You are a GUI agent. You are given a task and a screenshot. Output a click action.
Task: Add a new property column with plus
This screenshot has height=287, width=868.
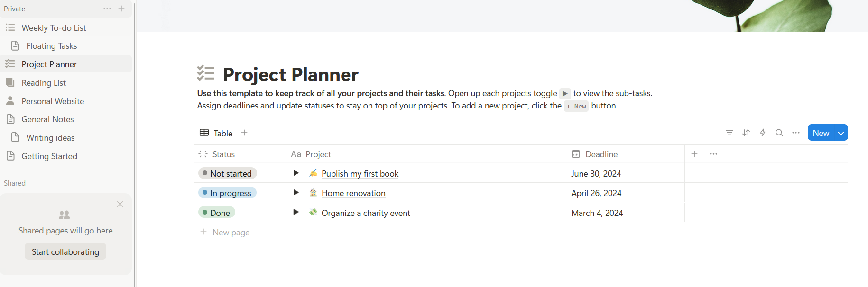[x=694, y=154]
